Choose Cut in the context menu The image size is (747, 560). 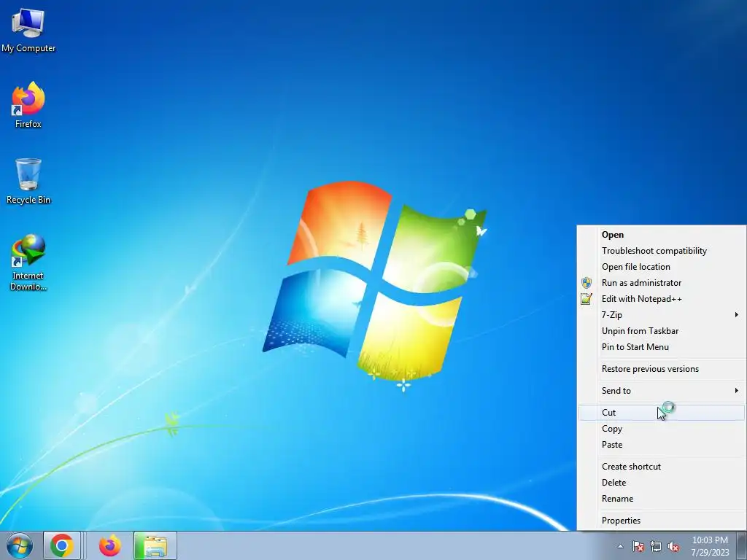(662, 413)
